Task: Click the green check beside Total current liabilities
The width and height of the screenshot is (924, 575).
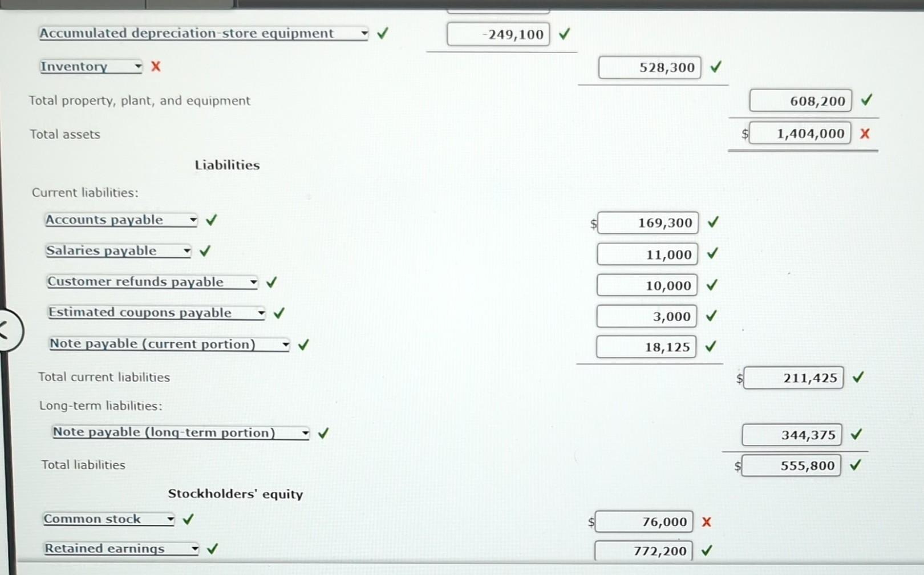Action: point(858,377)
